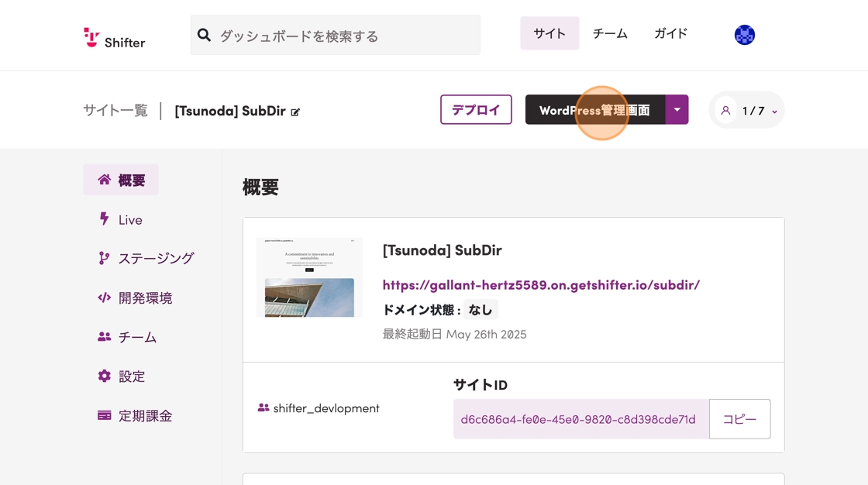Screen dimensions: 868x485
Task: Click the 最終起動日 May 26th 2025 text
Action: (454, 335)
